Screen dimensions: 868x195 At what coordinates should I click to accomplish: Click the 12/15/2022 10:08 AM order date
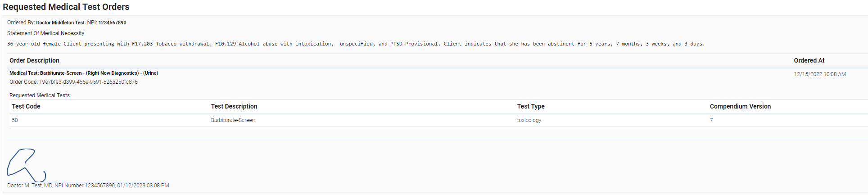click(x=819, y=74)
